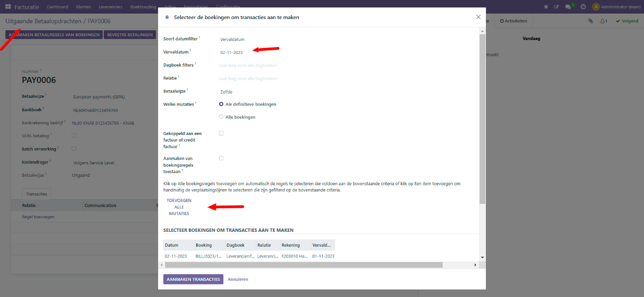
Task: Open the Boekhouding menu
Action: [143, 7]
